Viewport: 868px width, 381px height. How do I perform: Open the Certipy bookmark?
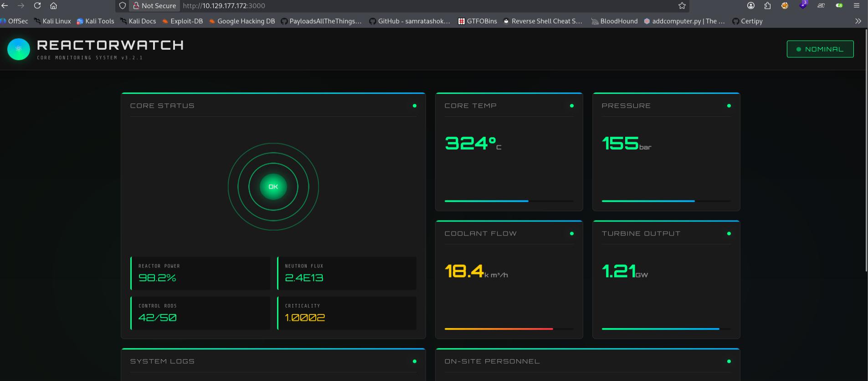[747, 21]
